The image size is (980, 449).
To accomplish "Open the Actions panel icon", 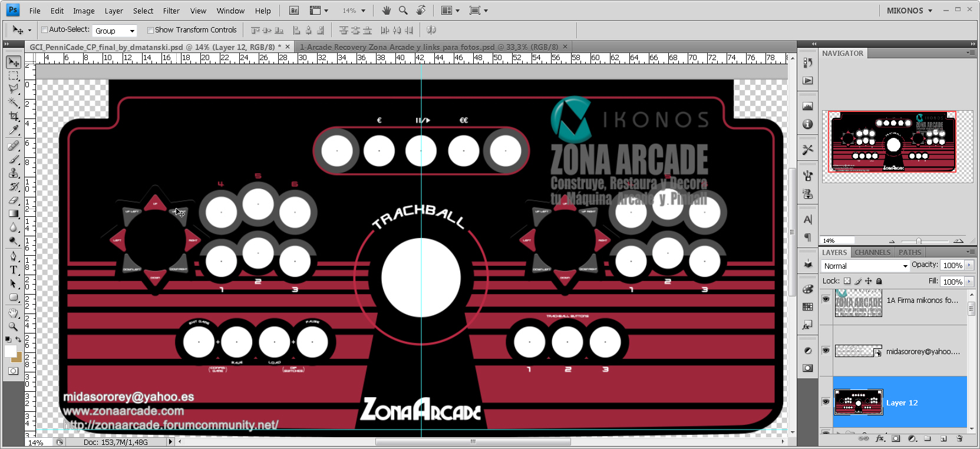I will coord(807,81).
